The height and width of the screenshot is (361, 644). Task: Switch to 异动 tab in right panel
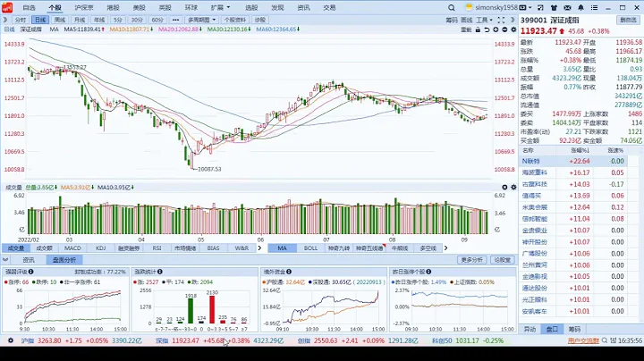530,329
